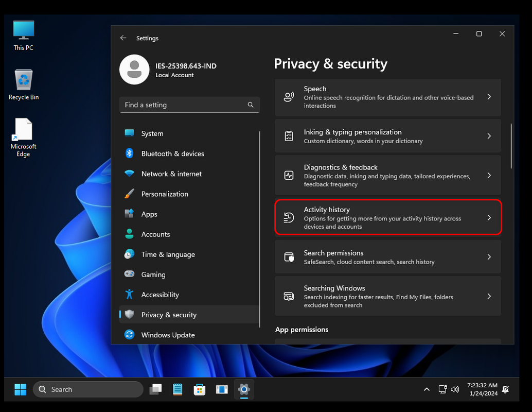Screen dimensions: 532x412
Task: Expand Inking & typing personalization chevron
Action: pos(489,136)
